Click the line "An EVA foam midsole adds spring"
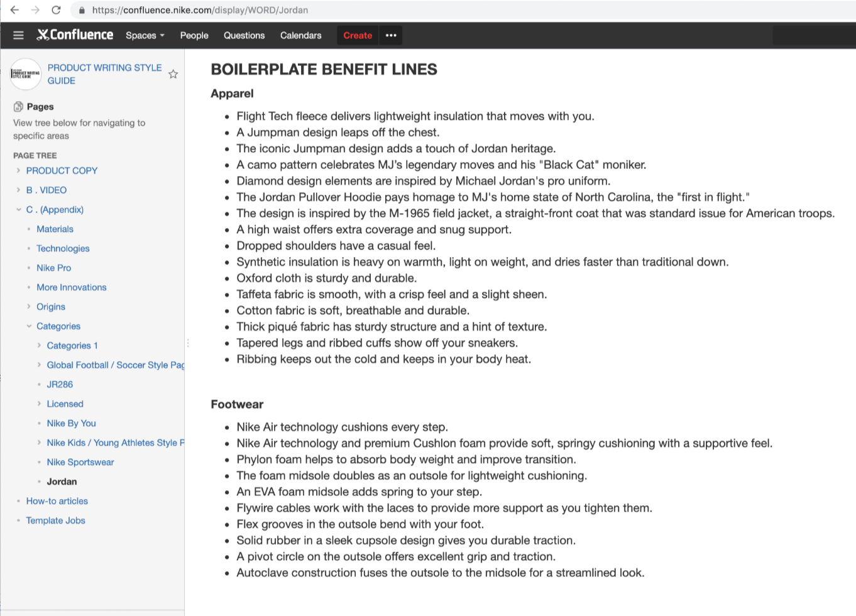This screenshot has height=616, width=856. point(359,492)
